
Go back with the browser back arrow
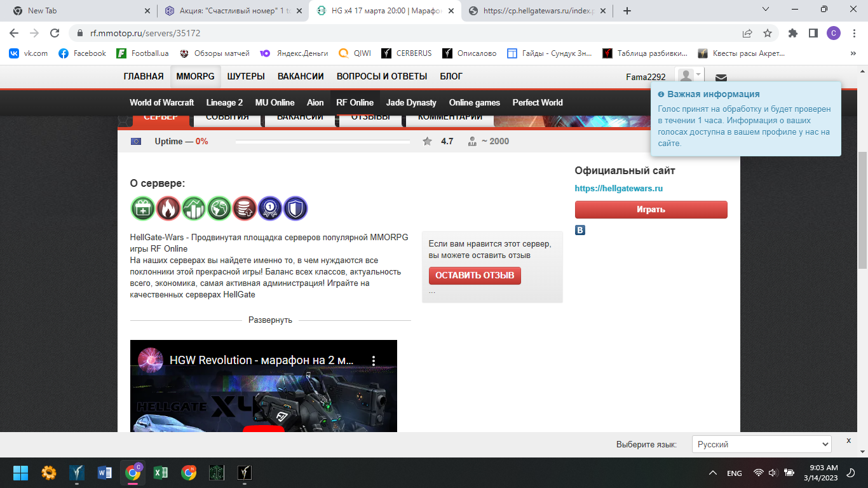[14, 33]
